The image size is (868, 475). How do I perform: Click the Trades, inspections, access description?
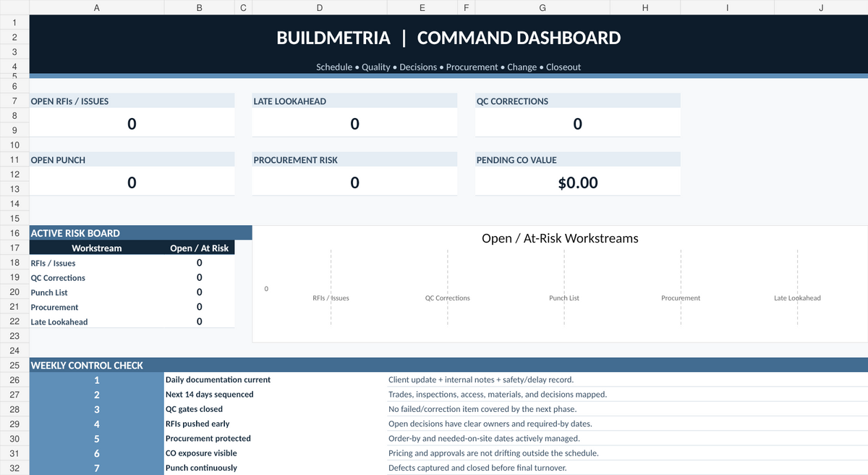tap(498, 395)
